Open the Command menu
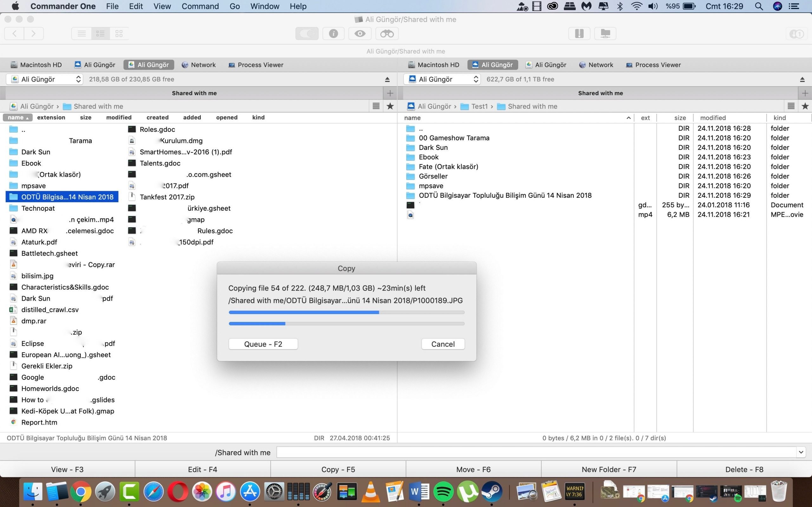Viewport: 812px width, 507px height. coord(200,6)
